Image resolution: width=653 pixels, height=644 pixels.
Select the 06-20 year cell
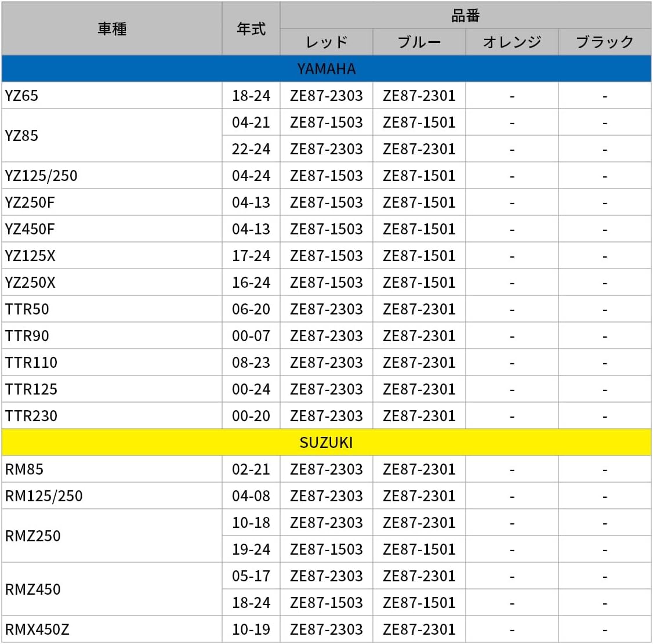click(x=251, y=309)
